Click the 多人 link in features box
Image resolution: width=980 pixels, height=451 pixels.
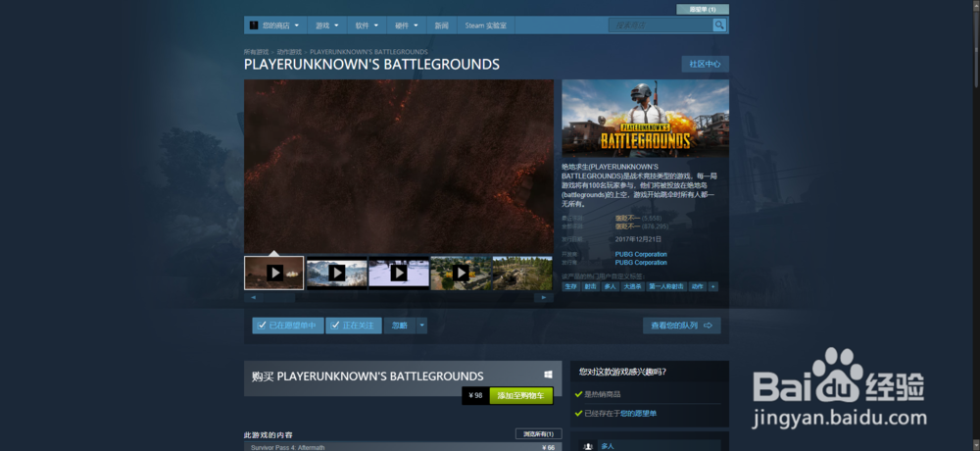tap(607, 446)
